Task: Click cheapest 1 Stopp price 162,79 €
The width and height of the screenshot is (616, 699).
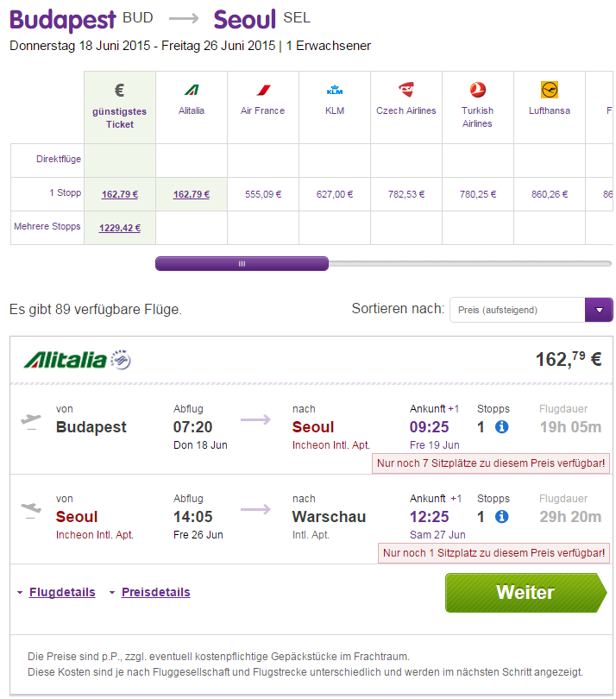Action: click(x=120, y=194)
